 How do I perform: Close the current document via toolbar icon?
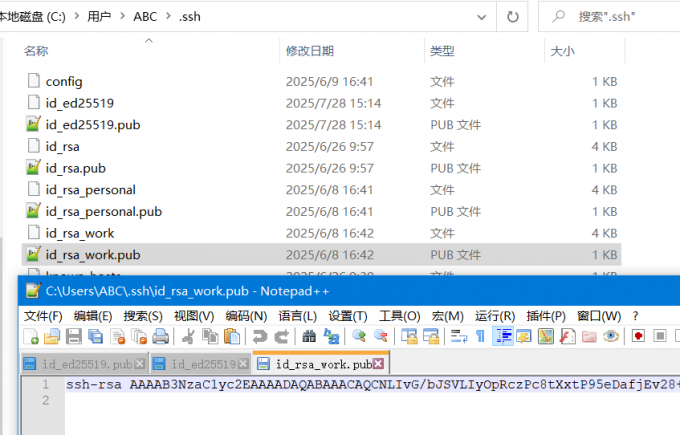[118, 337]
